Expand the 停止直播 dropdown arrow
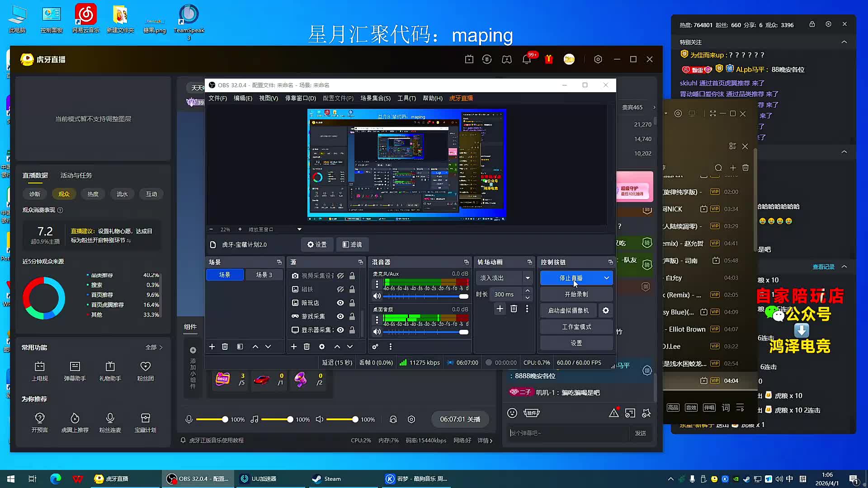The width and height of the screenshot is (868, 488). click(606, 278)
